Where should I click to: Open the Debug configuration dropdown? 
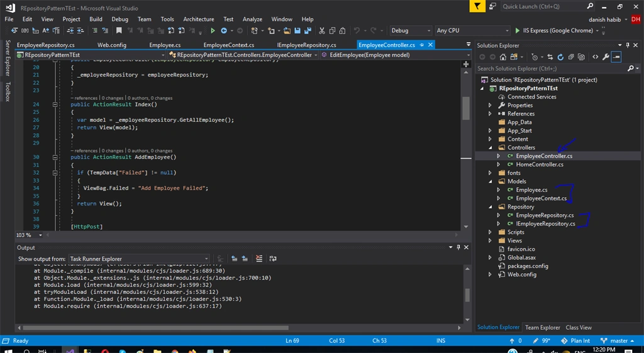[411, 30]
